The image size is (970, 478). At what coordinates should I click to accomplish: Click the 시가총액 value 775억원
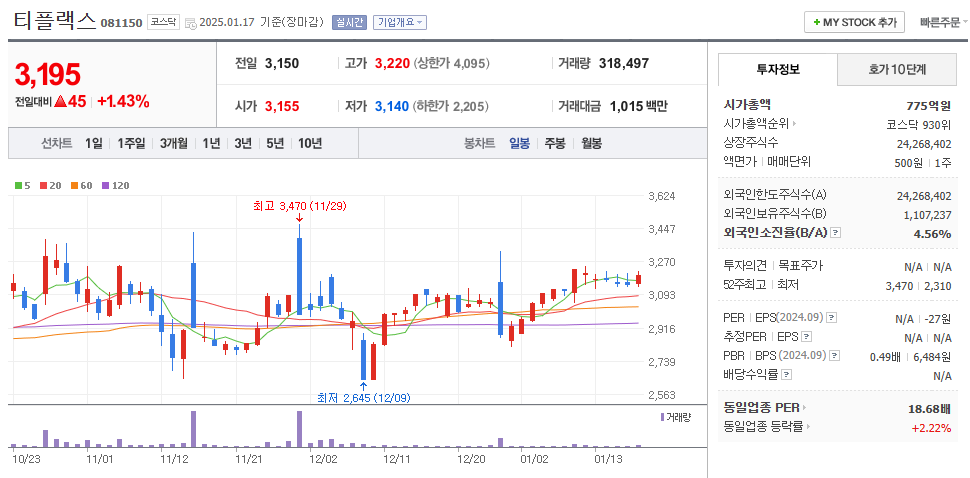929,106
